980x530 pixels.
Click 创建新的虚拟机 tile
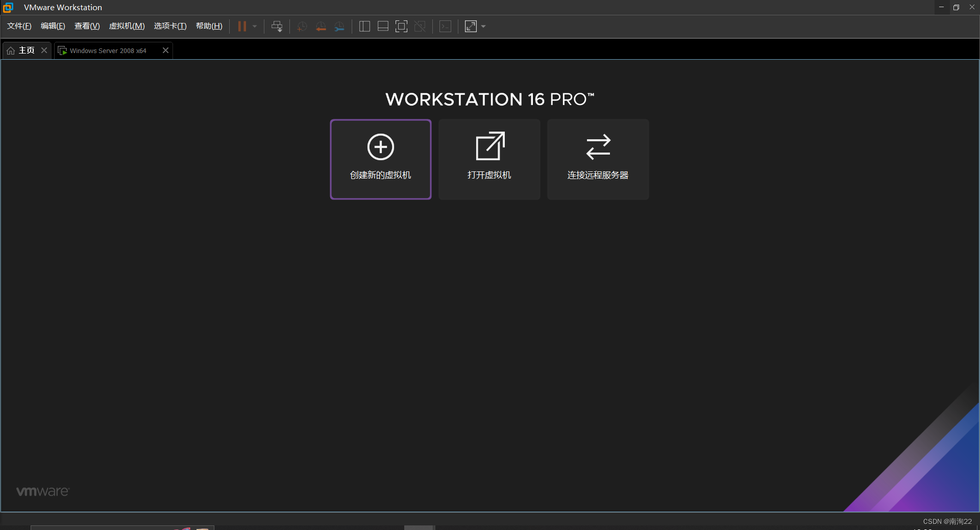(381, 159)
